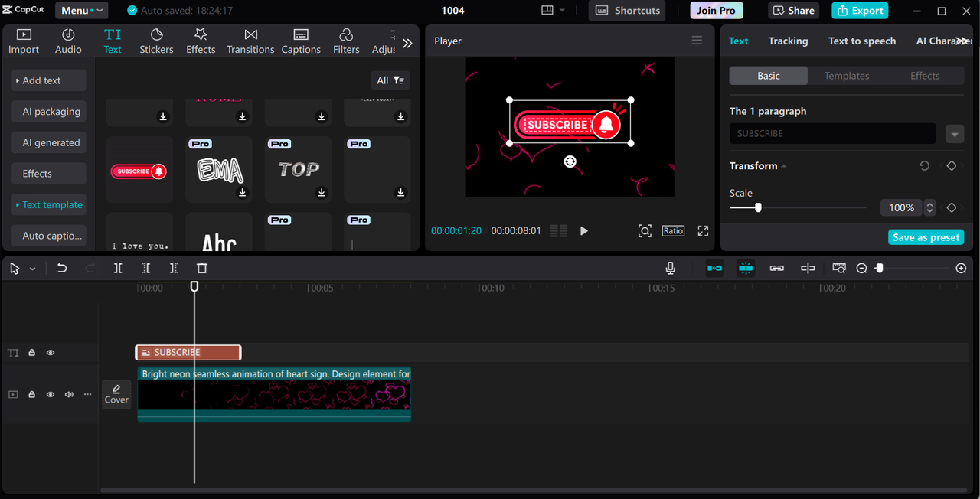The width and height of the screenshot is (980, 499).
Task: Open the Stickers panel
Action: click(x=156, y=41)
